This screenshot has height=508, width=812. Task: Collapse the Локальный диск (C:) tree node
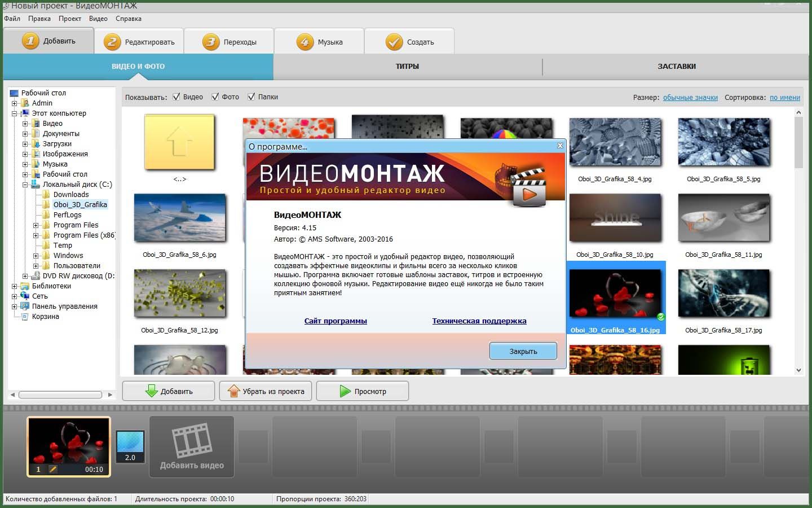tap(25, 185)
